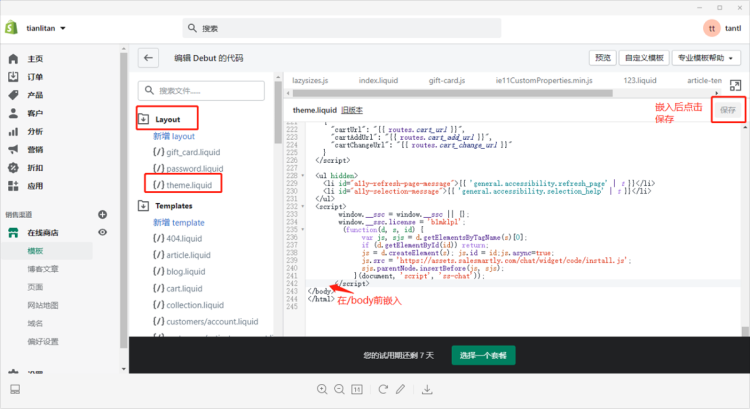Click the 保存 save button
Image resolution: width=750 pixels, height=409 pixels.
pyautogui.click(x=728, y=110)
